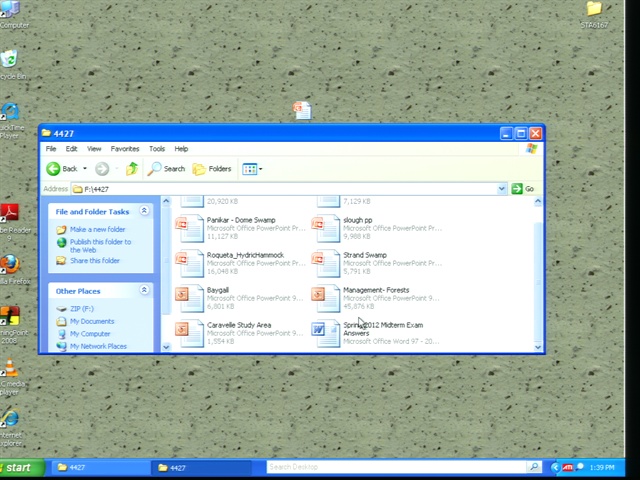Open the Tools menu
The height and width of the screenshot is (480, 640).
tap(157, 149)
